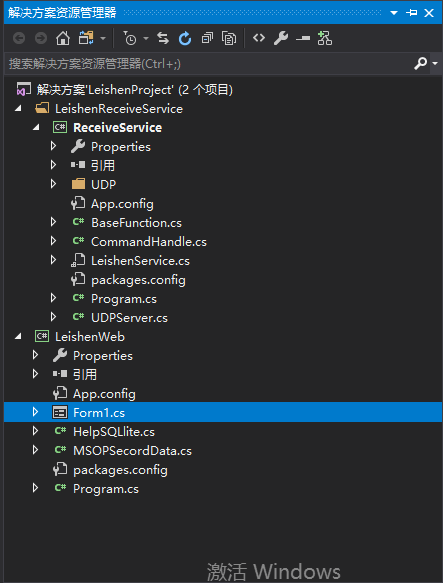This screenshot has width=443, height=583.
Task: Expand Program.cs under ReceiveService
Action: (x=54, y=298)
